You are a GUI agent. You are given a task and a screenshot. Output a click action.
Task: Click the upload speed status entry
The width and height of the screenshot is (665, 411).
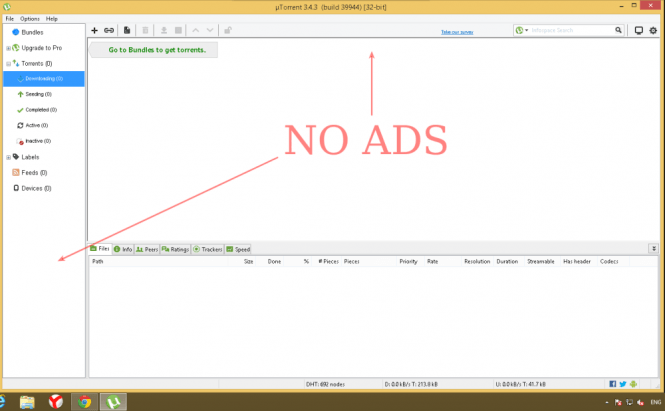pyautogui.click(x=520, y=384)
